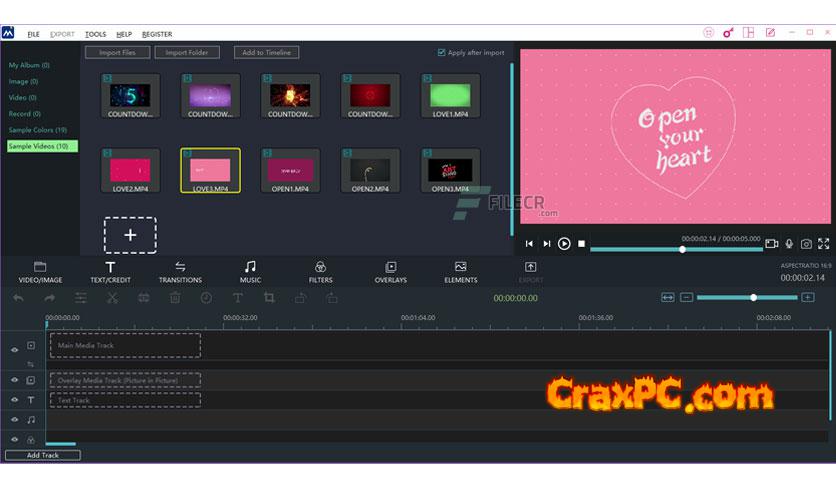836x484 pixels.
Task: Click the redo arrow icon
Action: [x=50, y=298]
